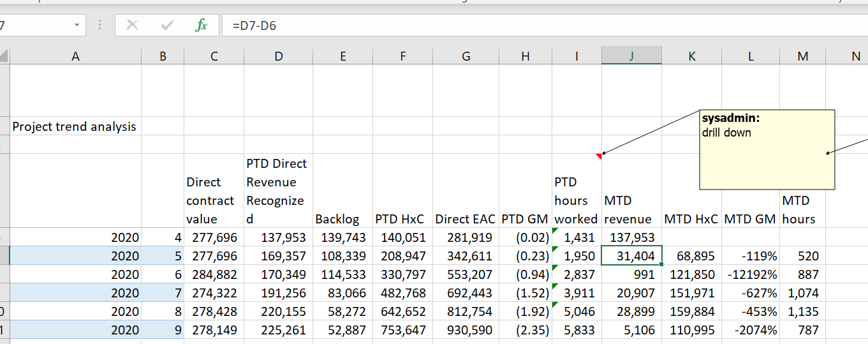Select cell with value 169,357

[x=278, y=255]
